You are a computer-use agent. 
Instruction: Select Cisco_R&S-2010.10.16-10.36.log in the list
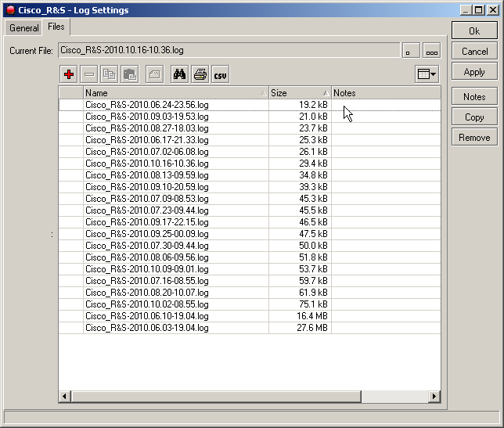250,164
